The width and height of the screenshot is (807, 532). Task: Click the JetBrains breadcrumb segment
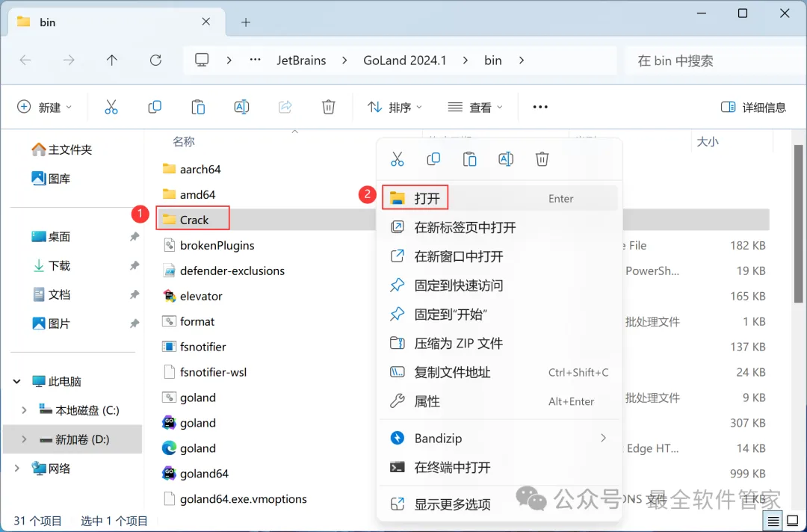[301, 61]
